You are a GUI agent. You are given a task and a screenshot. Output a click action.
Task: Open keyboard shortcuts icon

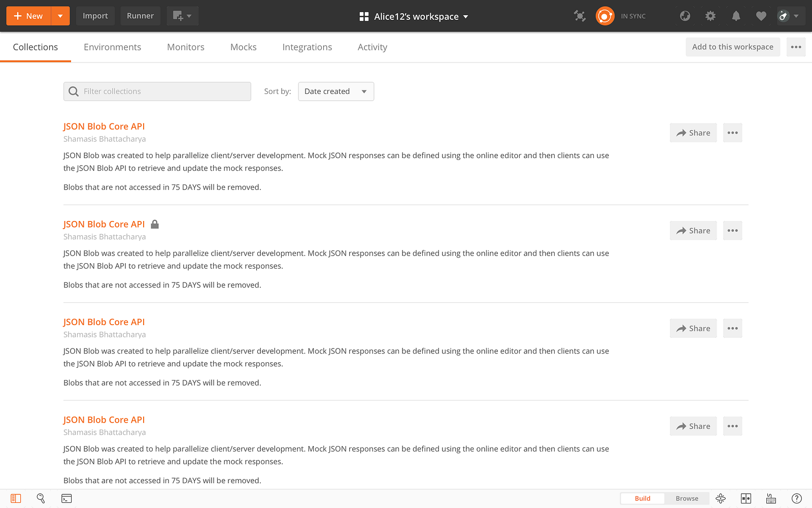coord(771,498)
